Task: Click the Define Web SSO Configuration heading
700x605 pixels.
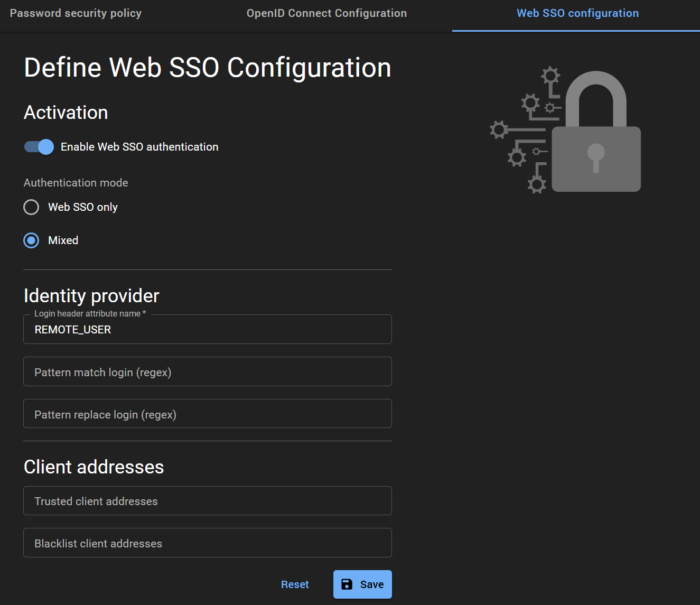Action: pos(208,67)
